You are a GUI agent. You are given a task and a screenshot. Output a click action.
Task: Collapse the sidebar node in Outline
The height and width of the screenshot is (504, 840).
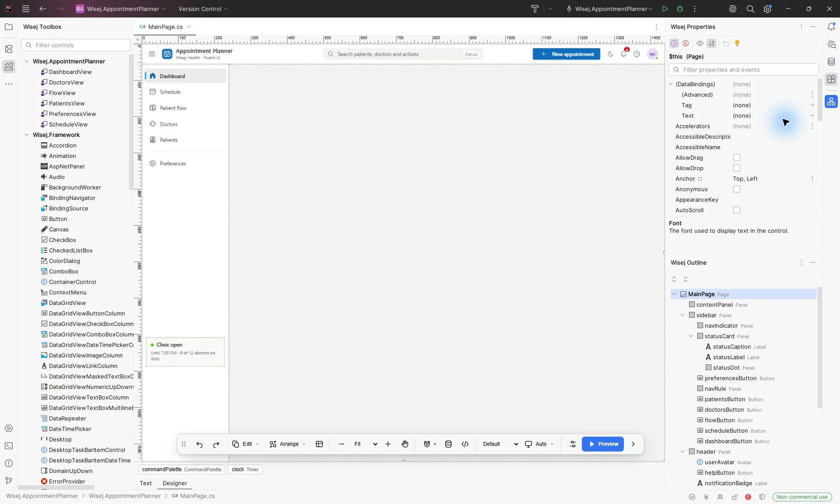[682, 315]
